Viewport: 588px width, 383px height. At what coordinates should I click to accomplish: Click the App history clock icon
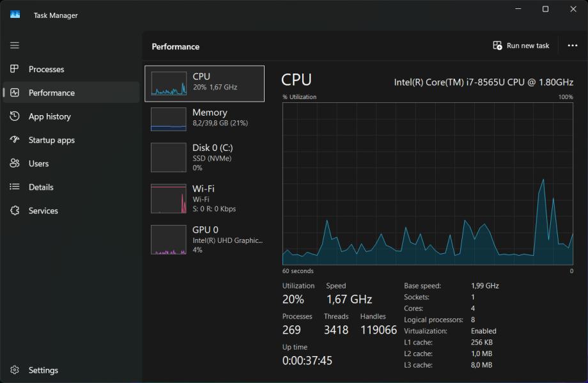point(15,116)
